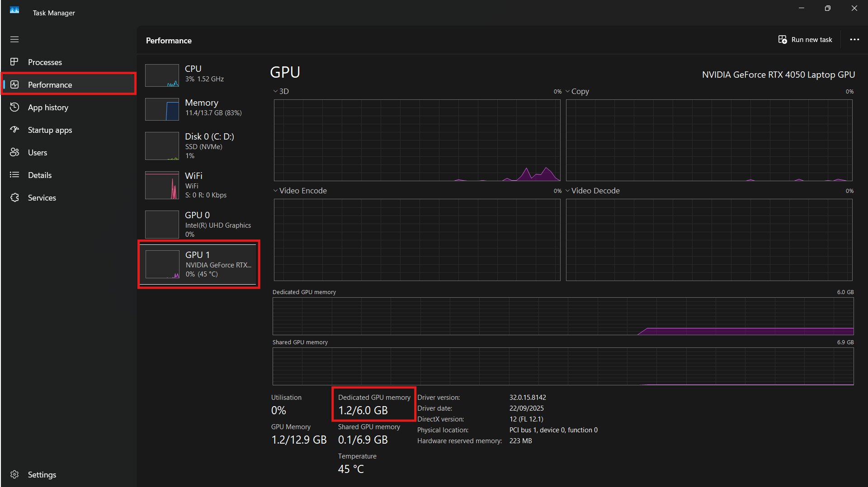Expand the 3D engine graph dropdown
Image resolution: width=868 pixels, height=487 pixels.
coord(275,91)
